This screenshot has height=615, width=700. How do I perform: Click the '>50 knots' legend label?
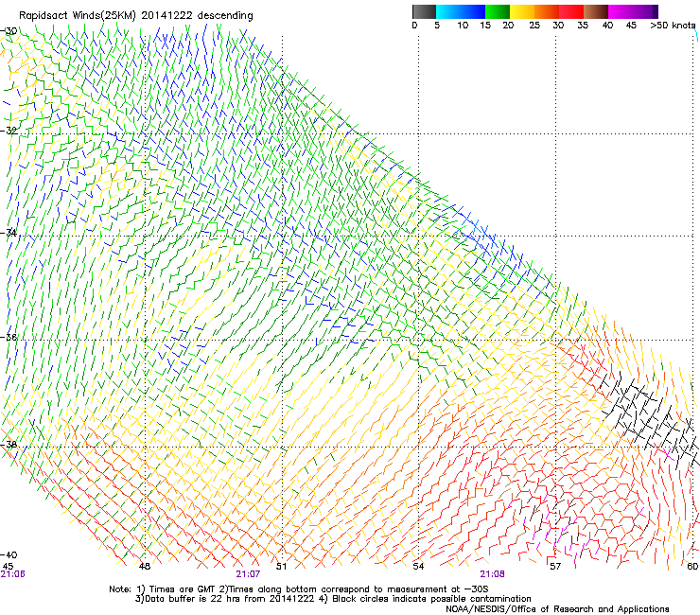(673, 26)
